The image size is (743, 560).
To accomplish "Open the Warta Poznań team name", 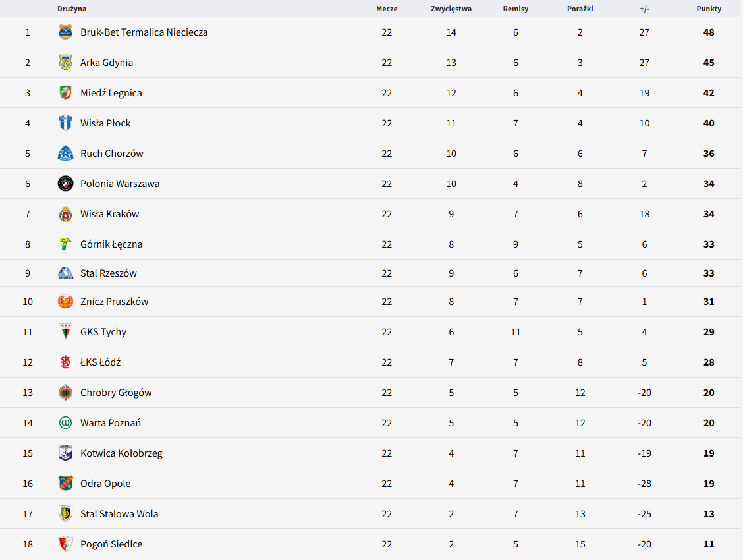I will click(111, 423).
